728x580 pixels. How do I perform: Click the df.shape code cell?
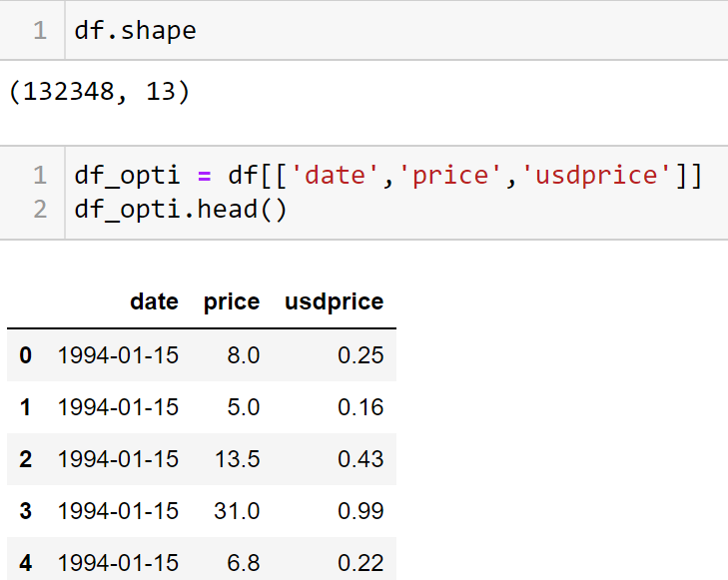tap(135, 30)
